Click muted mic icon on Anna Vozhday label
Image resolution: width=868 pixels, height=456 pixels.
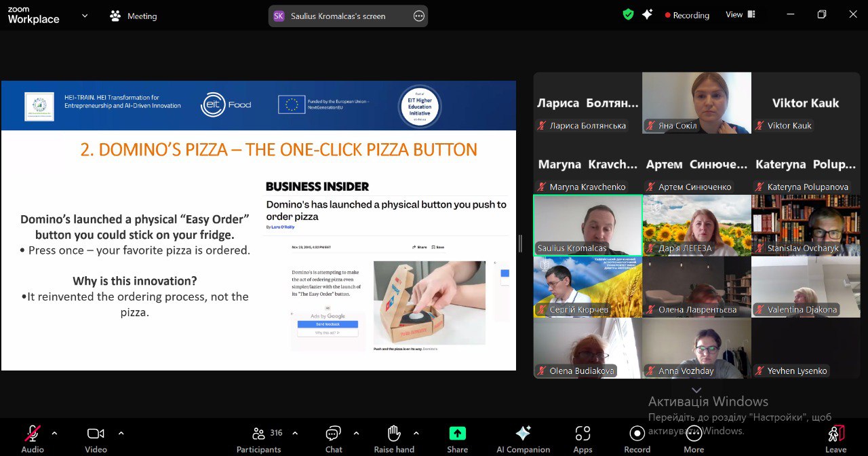coord(651,371)
